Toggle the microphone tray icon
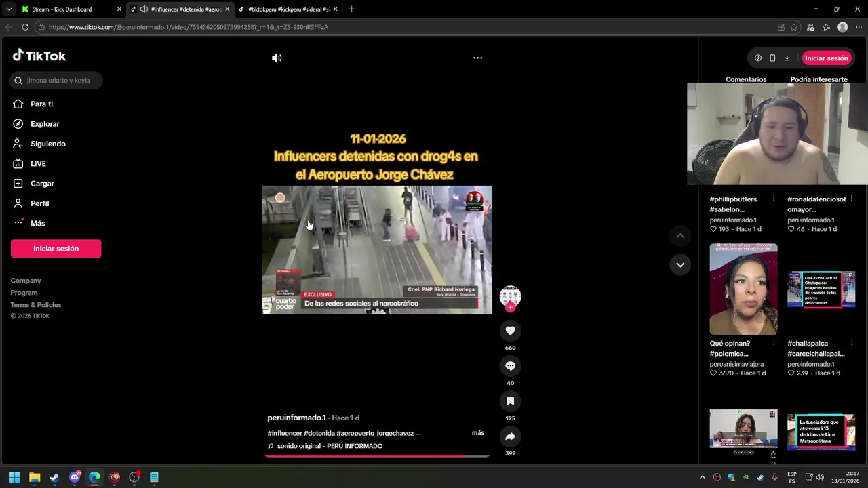 [x=774, y=477]
